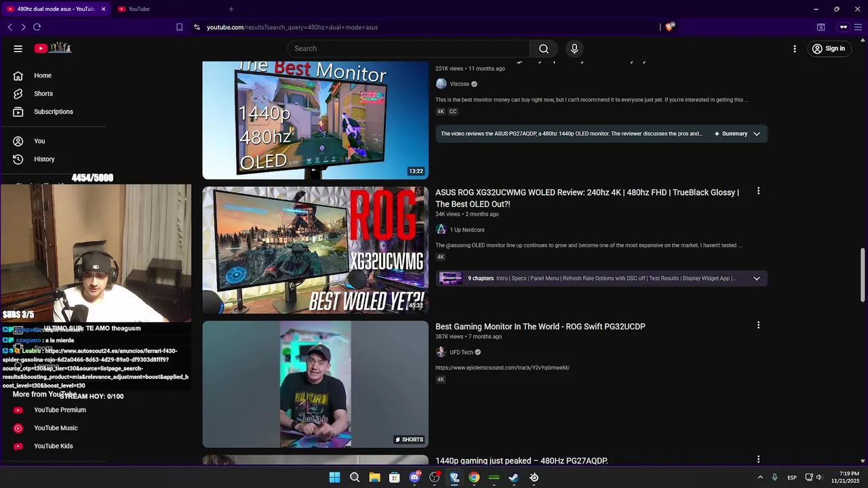Click the YouTube logo

click(x=53, y=47)
